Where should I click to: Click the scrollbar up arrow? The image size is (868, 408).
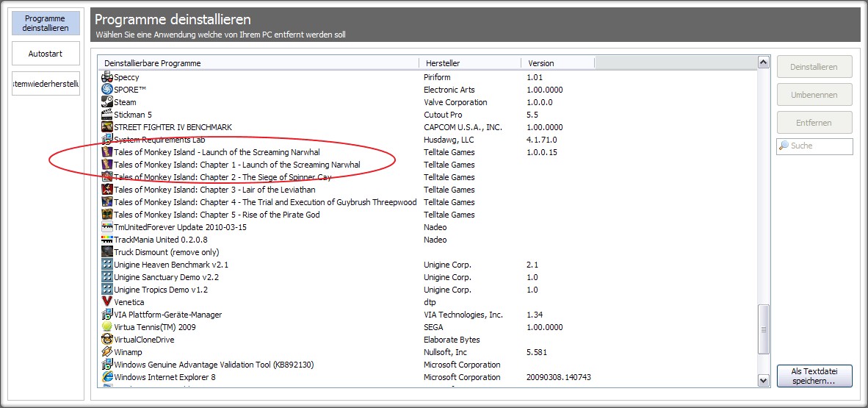coord(764,62)
